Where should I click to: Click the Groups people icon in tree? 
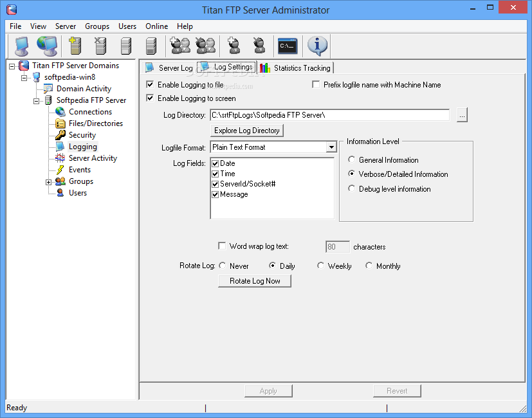[x=60, y=181]
